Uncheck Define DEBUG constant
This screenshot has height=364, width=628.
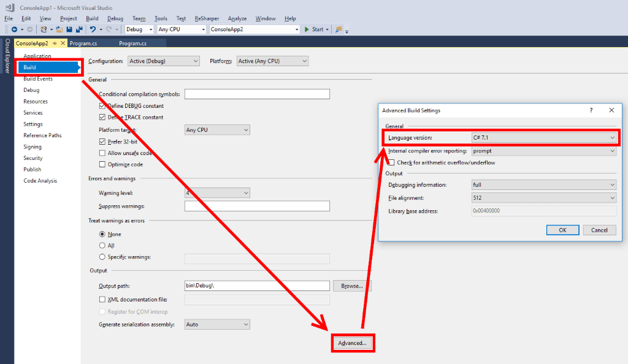pyautogui.click(x=103, y=105)
